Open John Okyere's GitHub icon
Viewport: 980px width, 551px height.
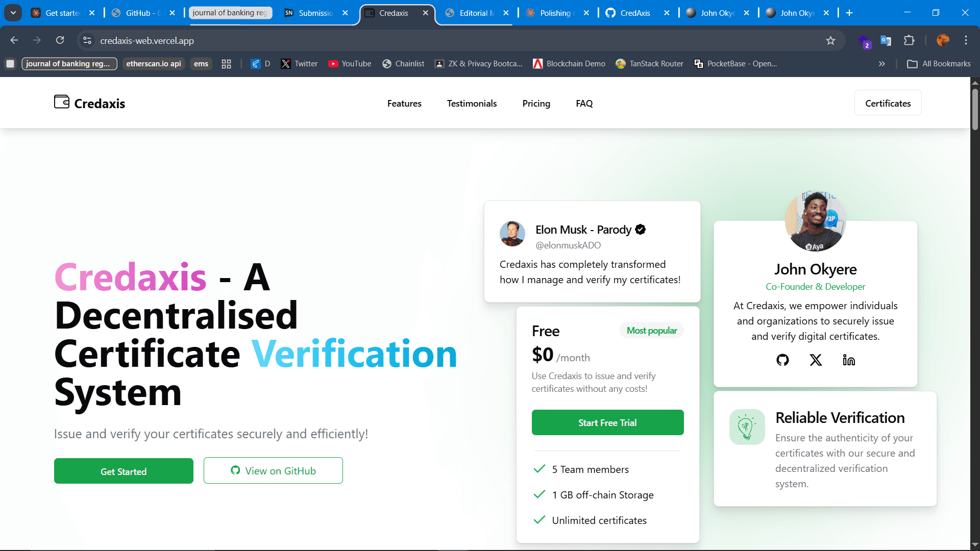pyautogui.click(x=782, y=360)
